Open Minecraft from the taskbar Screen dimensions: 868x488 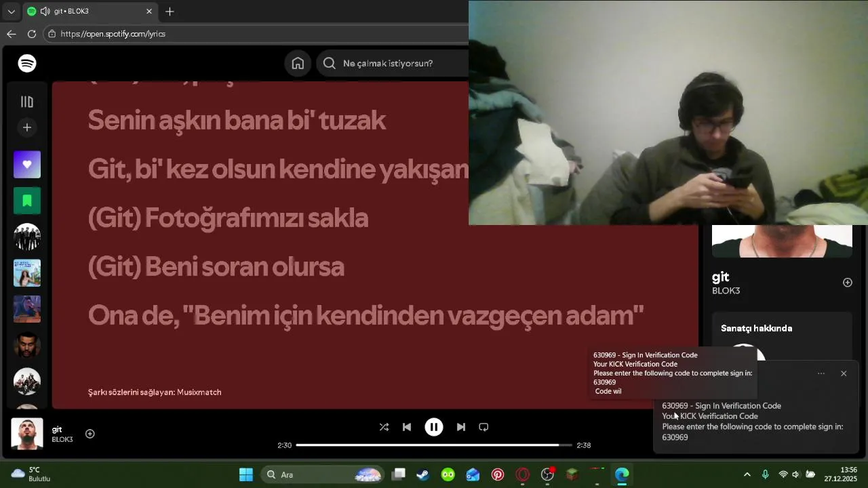pos(572,474)
